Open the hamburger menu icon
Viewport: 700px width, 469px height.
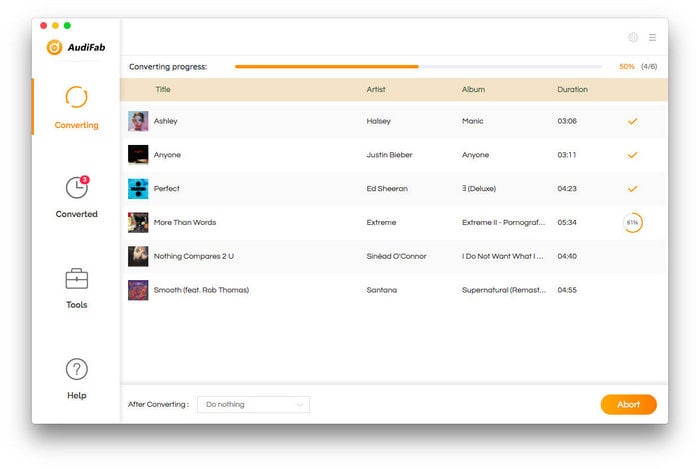(652, 37)
